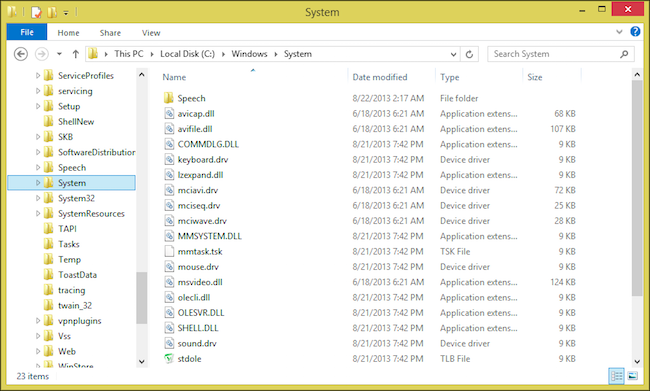The width and height of the screenshot is (650, 391).
Task: Select the OLESVR.DLL file icon
Action: 169,313
